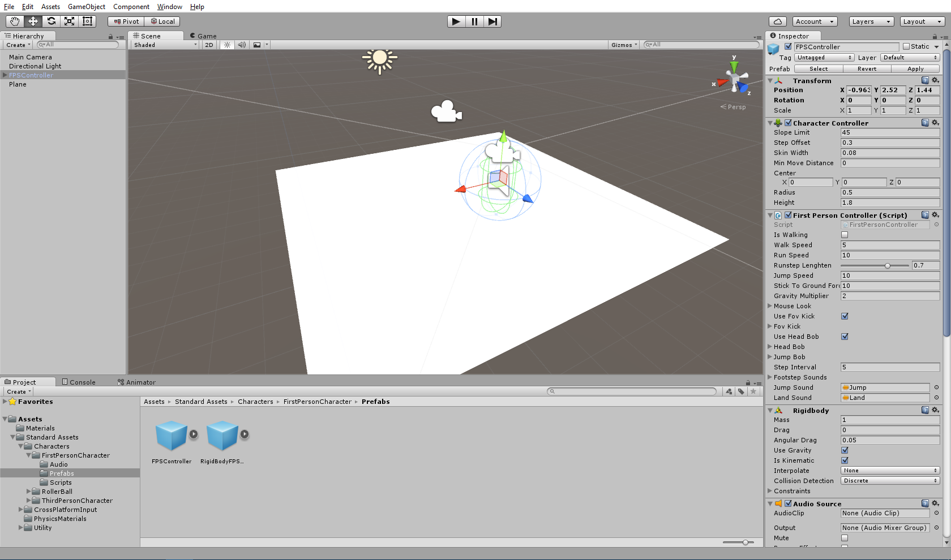The height and width of the screenshot is (560, 951).
Task: Open the Gizmos dropdown
Action: click(x=624, y=45)
